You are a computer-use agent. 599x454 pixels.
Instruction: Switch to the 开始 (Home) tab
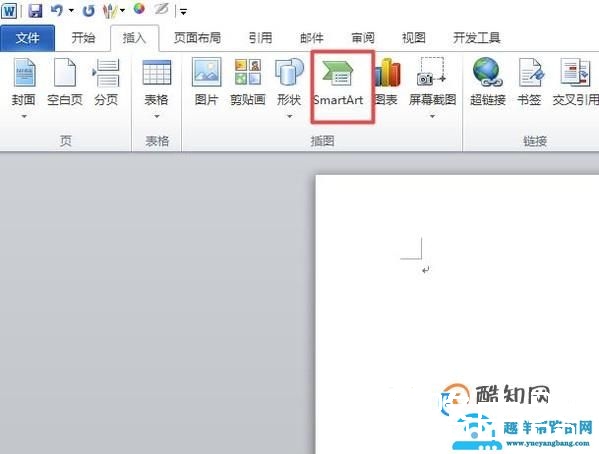coord(83,38)
